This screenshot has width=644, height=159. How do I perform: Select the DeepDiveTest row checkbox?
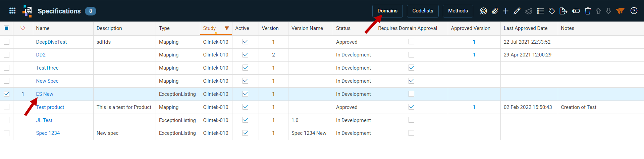pos(6,42)
